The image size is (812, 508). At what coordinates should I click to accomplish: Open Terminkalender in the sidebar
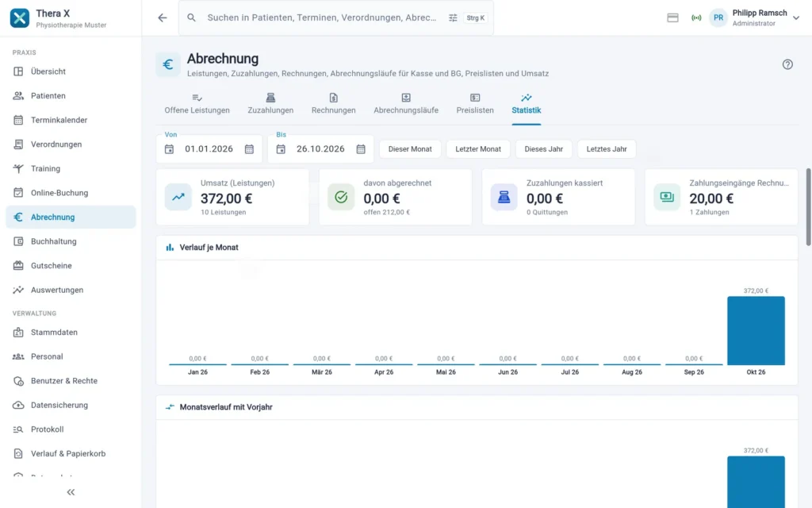(x=71, y=121)
